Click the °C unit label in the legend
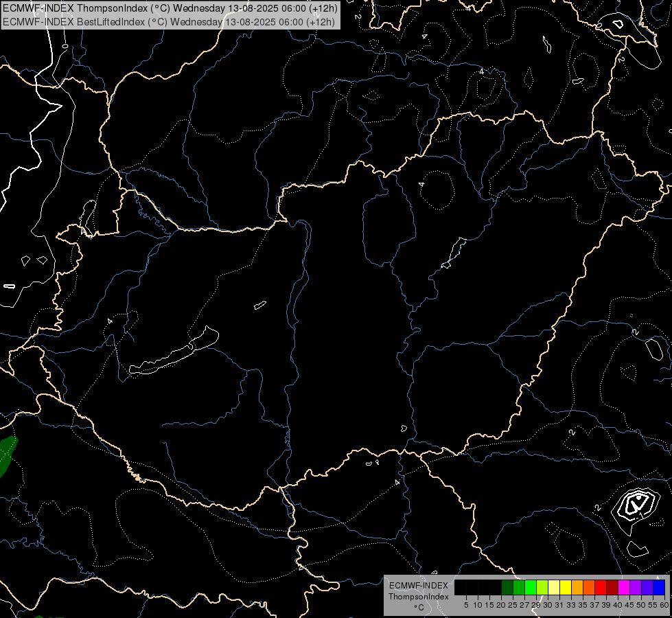 tap(419, 608)
